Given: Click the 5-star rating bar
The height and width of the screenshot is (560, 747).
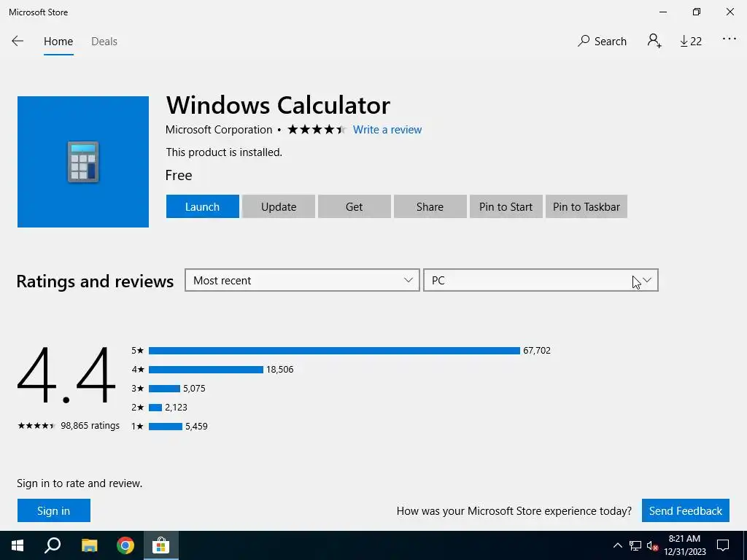Looking at the screenshot, I should [334, 351].
